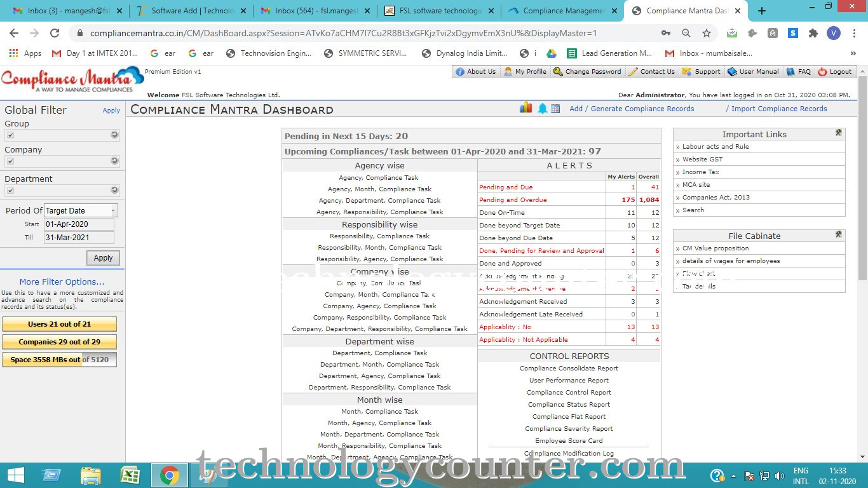The width and height of the screenshot is (868, 488).
Task: Go back with the browser back arrow
Action: pos(14,33)
